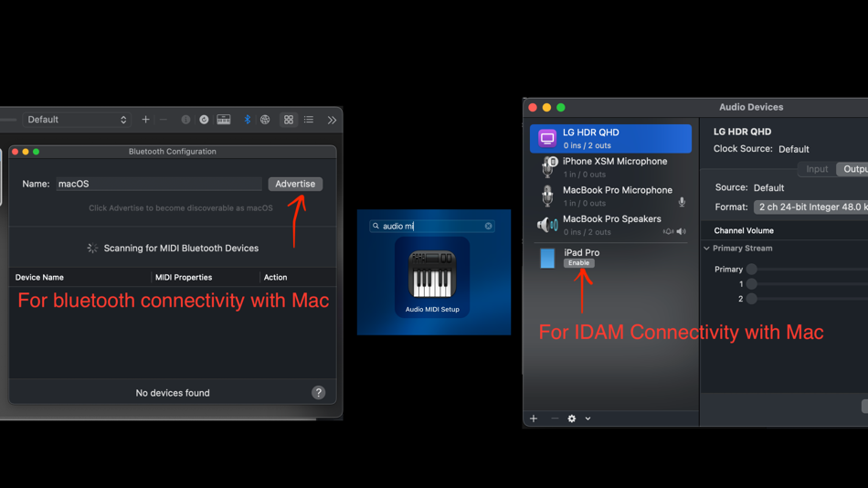This screenshot has width=868, height=488.
Task: Select the iPad Pro device row
Action: (x=610, y=258)
